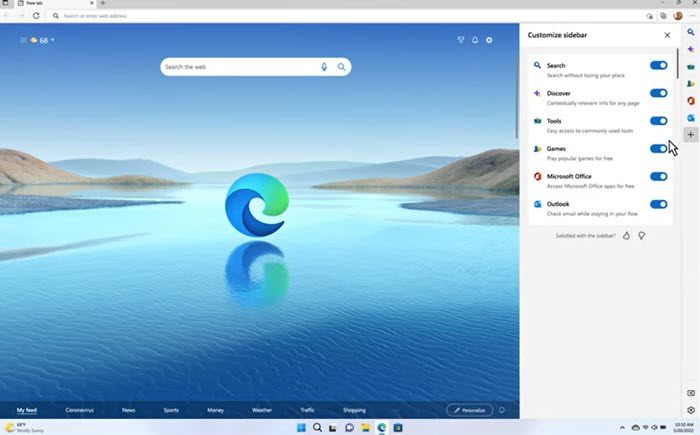Viewport: 700px width, 435px height.
Task: Click the feed notification bell beside Personalize
Action: pos(502,410)
